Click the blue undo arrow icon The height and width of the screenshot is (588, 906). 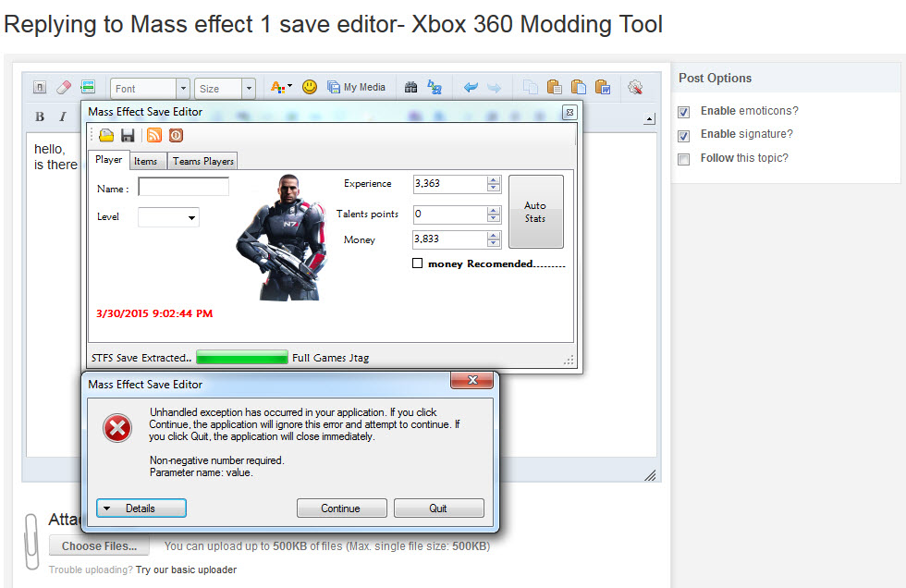471,88
